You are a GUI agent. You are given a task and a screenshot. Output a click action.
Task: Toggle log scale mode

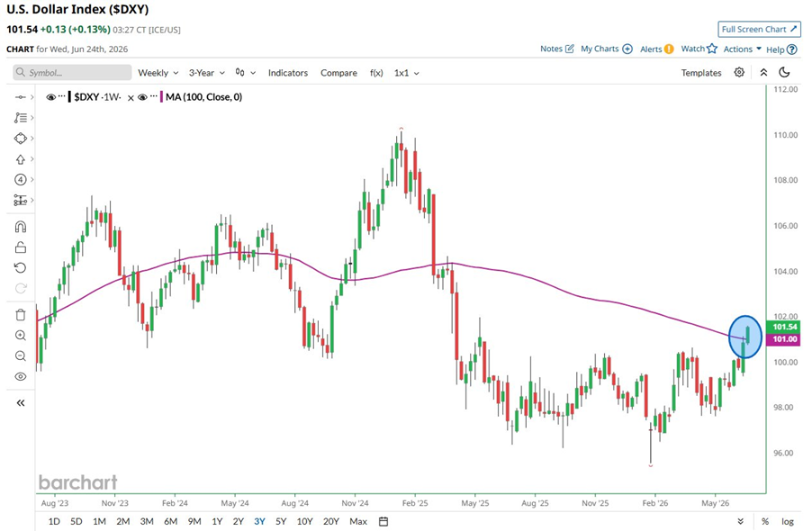pyautogui.click(x=788, y=521)
